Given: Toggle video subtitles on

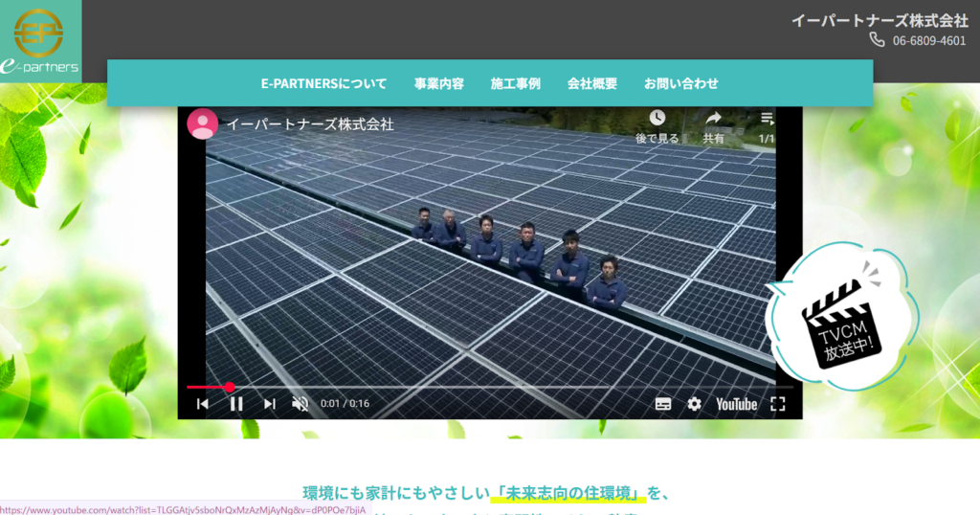Looking at the screenshot, I should point(663,404).
